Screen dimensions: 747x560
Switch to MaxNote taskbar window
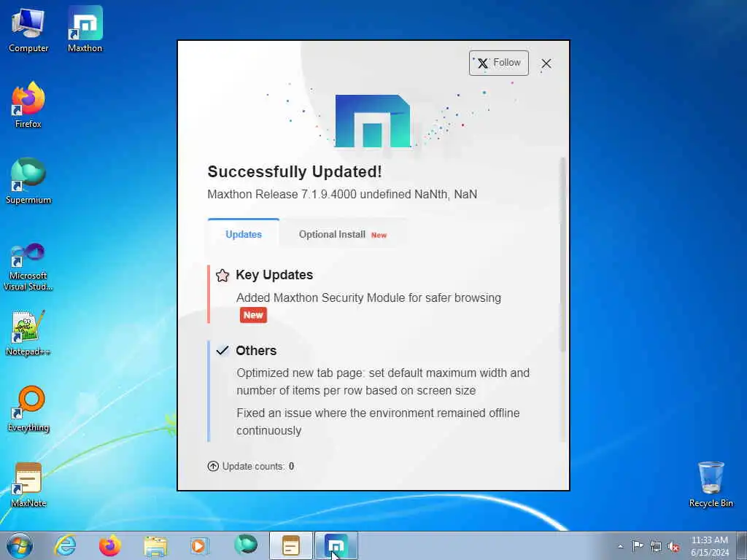(x=290, y=545)
